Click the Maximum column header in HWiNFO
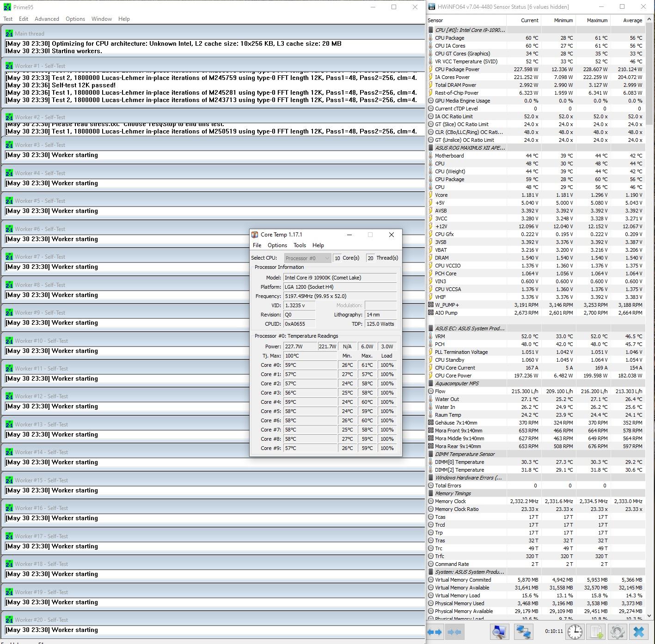655x644 pixels. (x=593, y=20)
